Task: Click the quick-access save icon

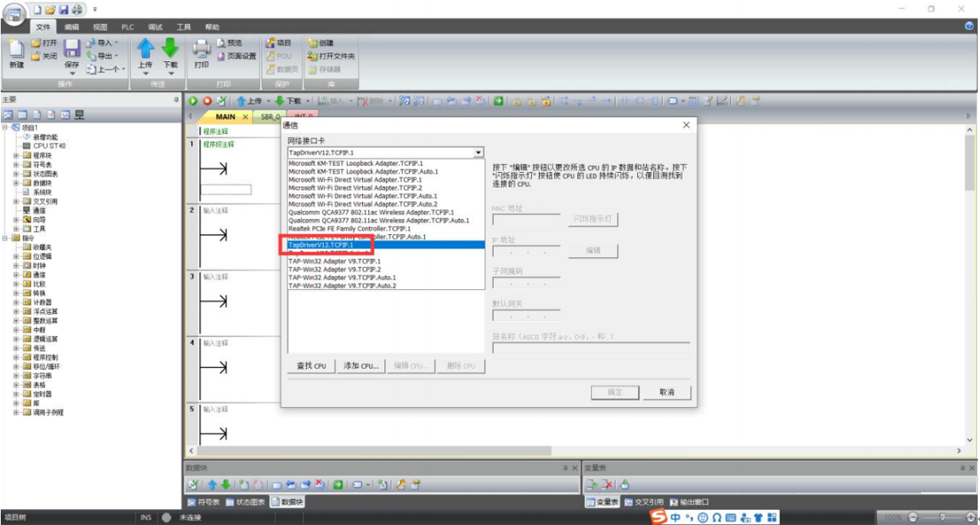Action: [64, 9]
